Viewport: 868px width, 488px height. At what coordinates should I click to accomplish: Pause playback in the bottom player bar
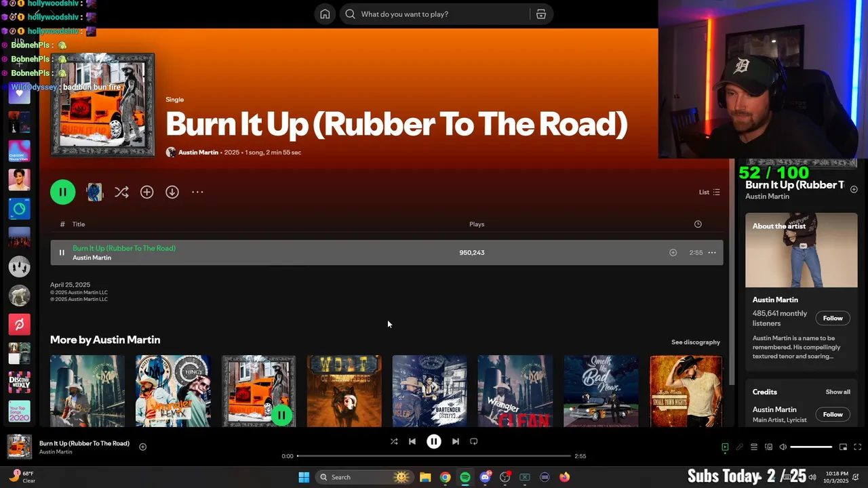click(434, 442)
